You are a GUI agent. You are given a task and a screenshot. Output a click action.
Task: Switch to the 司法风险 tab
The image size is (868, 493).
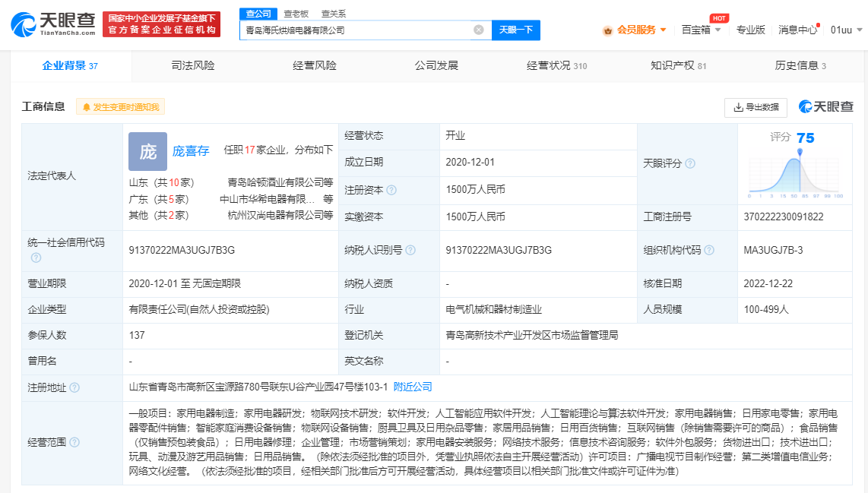click(x=192, y=65)
